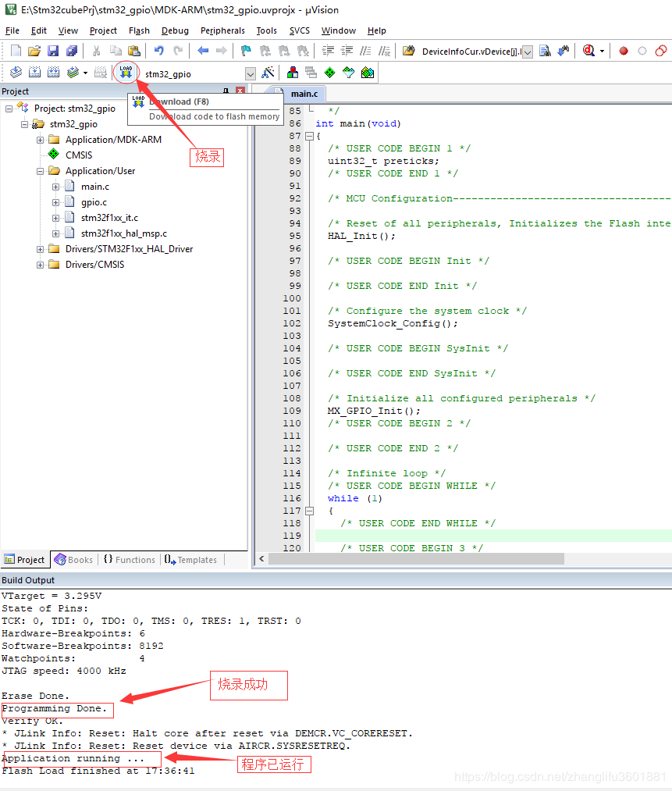The width and height of the screenshot is (672, 791).
Task: Open the SVCS menu
Action: tap(300, 30)
